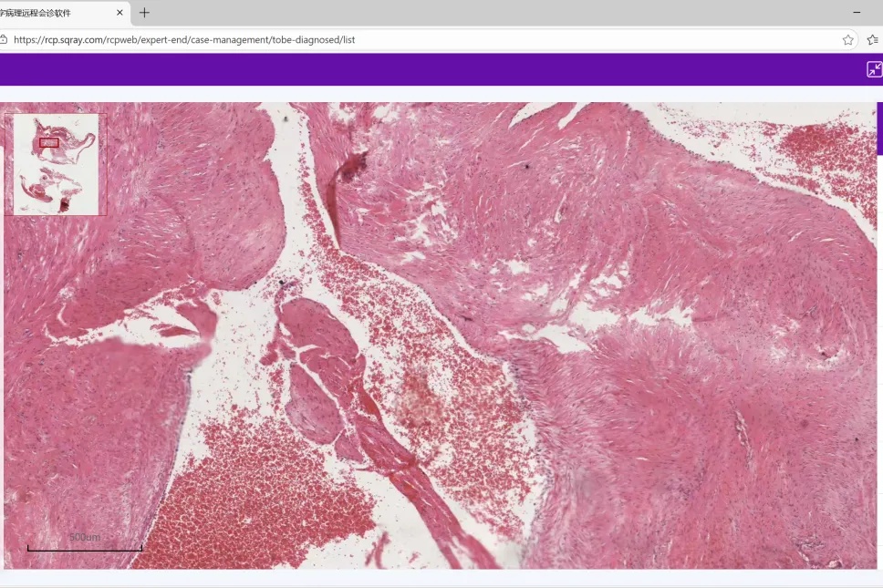Bookmark this page with the star icon
The width and height of the screenshot is (883, 588).
(847, 40)
